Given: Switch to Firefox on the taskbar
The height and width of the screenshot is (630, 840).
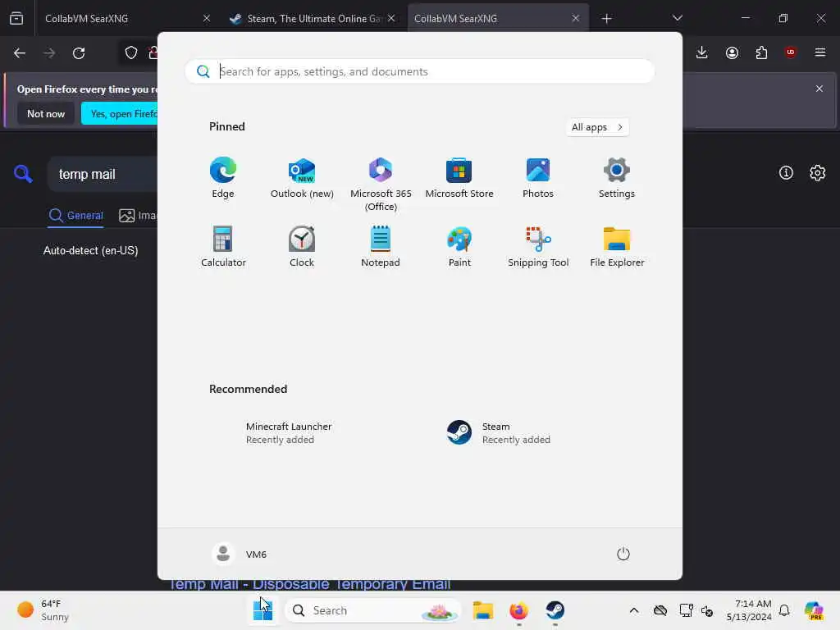Looking at the screenshot, I should click(x=518, y=610).
